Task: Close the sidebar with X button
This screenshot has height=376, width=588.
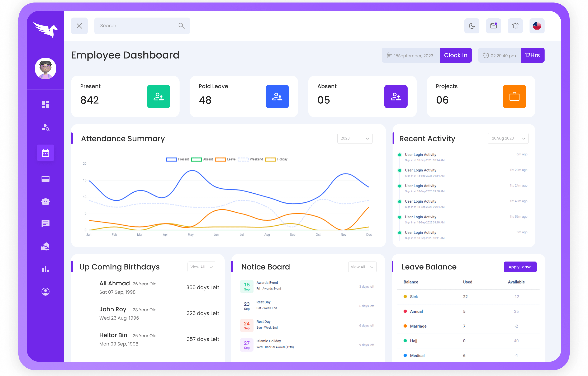Action: click(x=79, y=26)
